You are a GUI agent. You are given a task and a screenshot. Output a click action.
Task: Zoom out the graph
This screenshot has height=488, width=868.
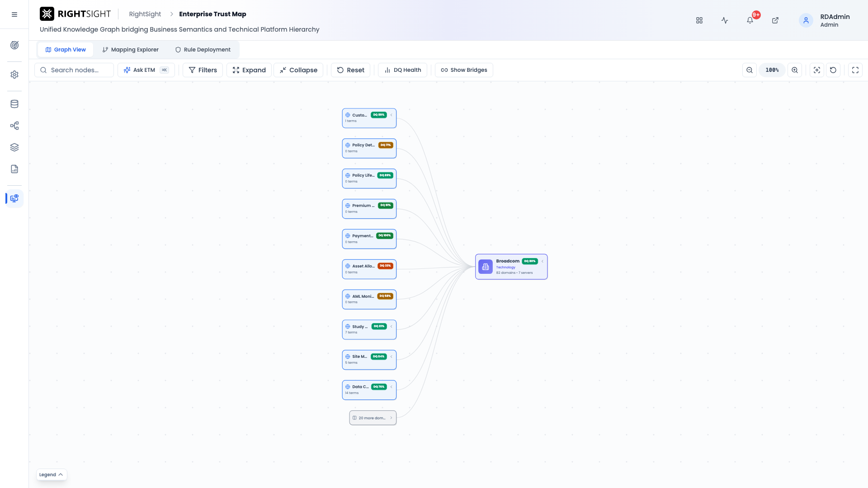tap(750, 70)
